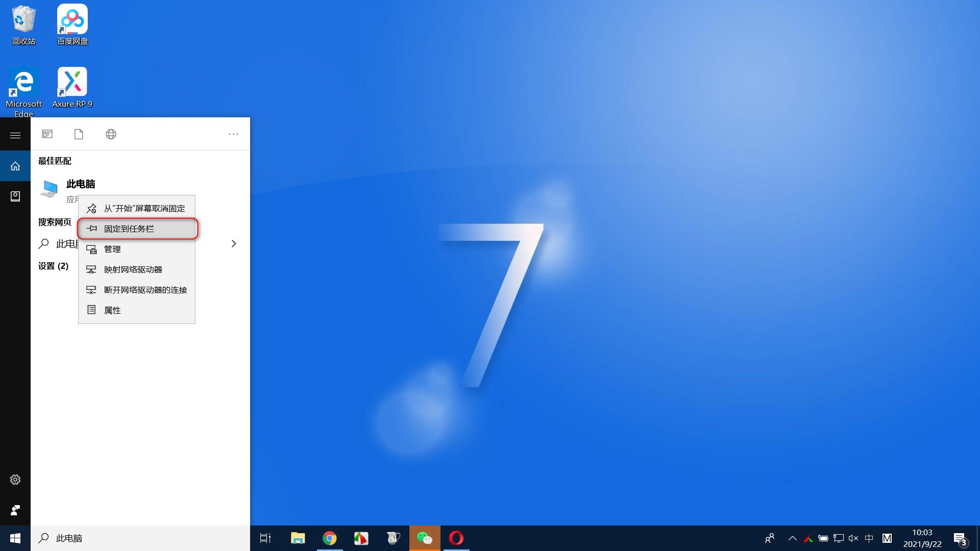980x551 pixels.
Task: Open Task View on the taskbar
Action: pyautogui.click(x=265, y=538)
